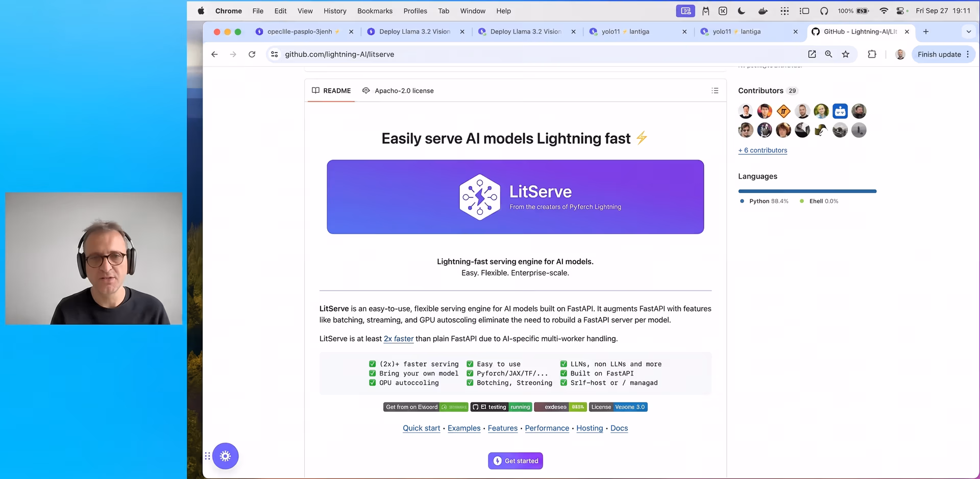This screenshot has width=980, height=479.
Task: Open the Chrome profile avatar
Action: tap(900, 54)
